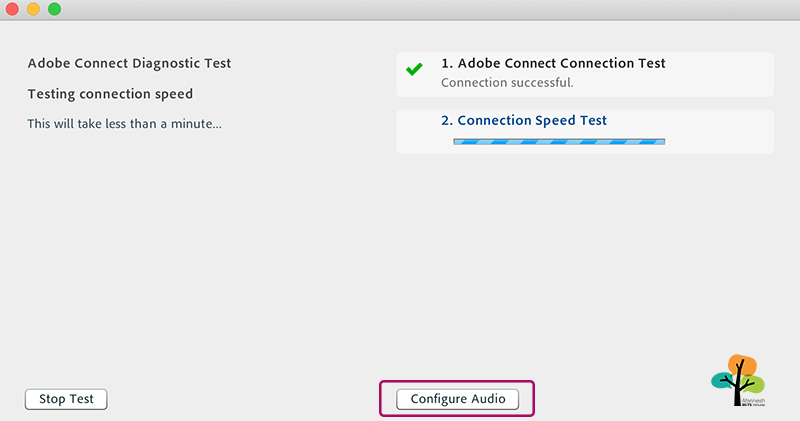Click the orange leaf of the tree logo
The image size is (800, 421).
[743, 364]
